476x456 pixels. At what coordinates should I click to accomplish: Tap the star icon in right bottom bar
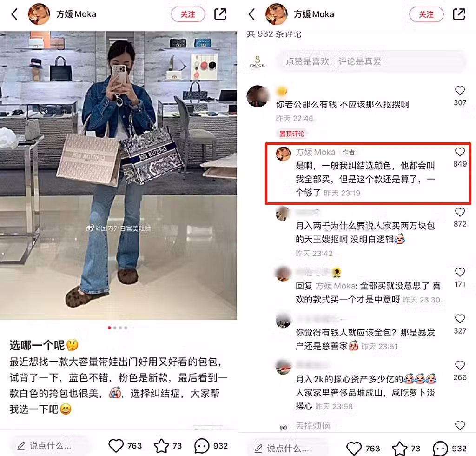click(400, 449)
